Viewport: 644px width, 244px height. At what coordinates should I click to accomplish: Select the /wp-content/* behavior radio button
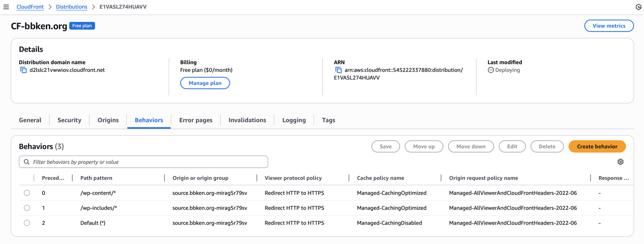coord(27,193)
